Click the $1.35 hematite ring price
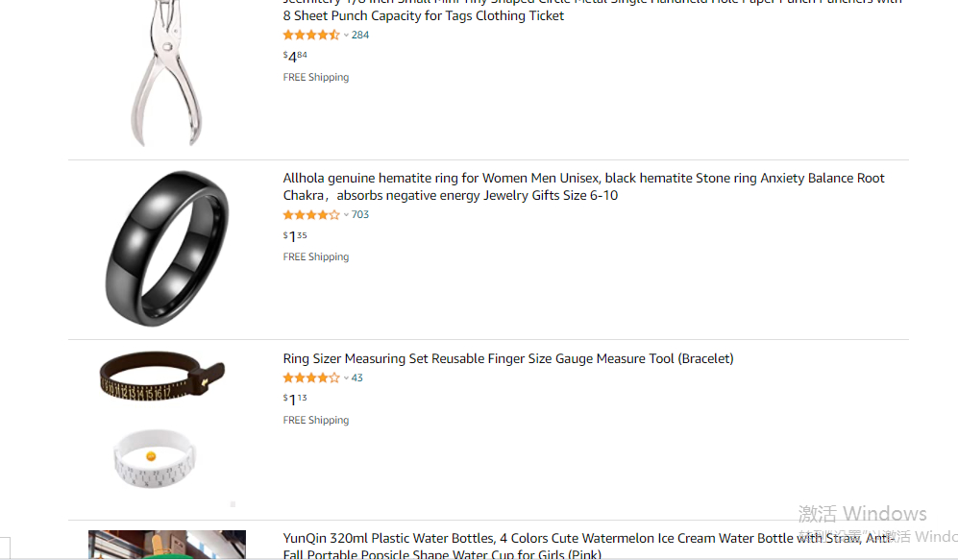This screenshot has width=958, height=560. 295,236
